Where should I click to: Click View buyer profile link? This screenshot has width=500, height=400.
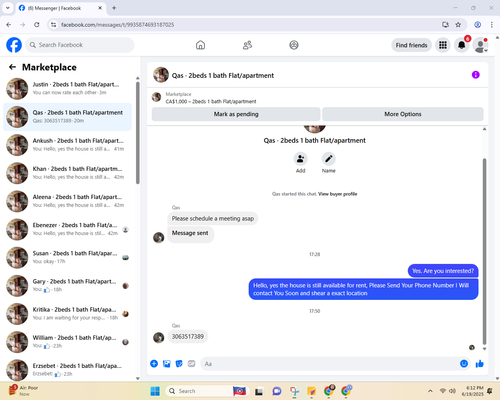tap(337, 194)
